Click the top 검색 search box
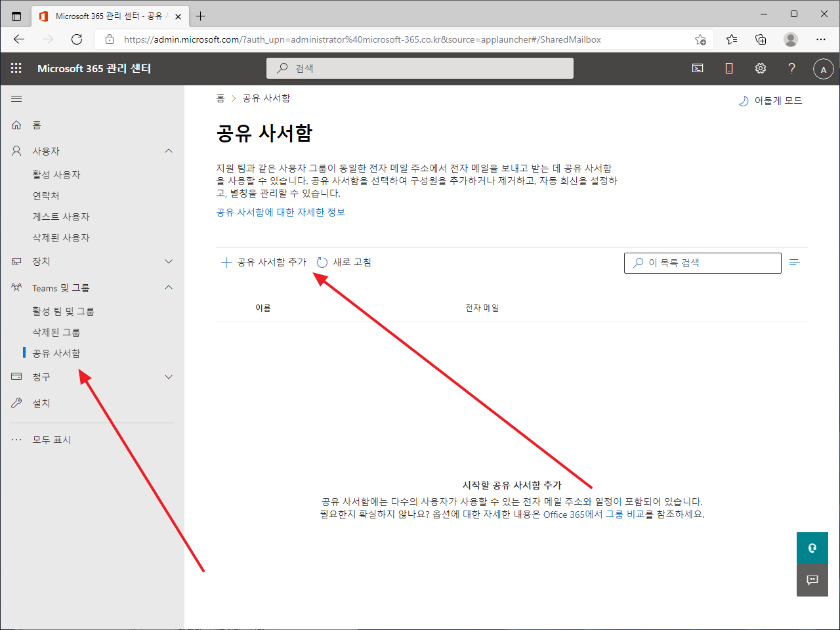This screenshot has width=840, height=630. coord(420,68)
